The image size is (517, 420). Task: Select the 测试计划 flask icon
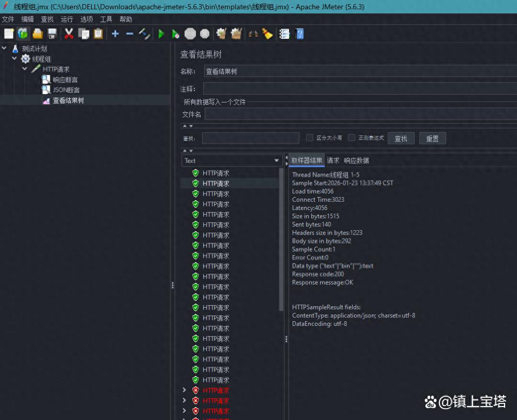(x=15, y=49)
